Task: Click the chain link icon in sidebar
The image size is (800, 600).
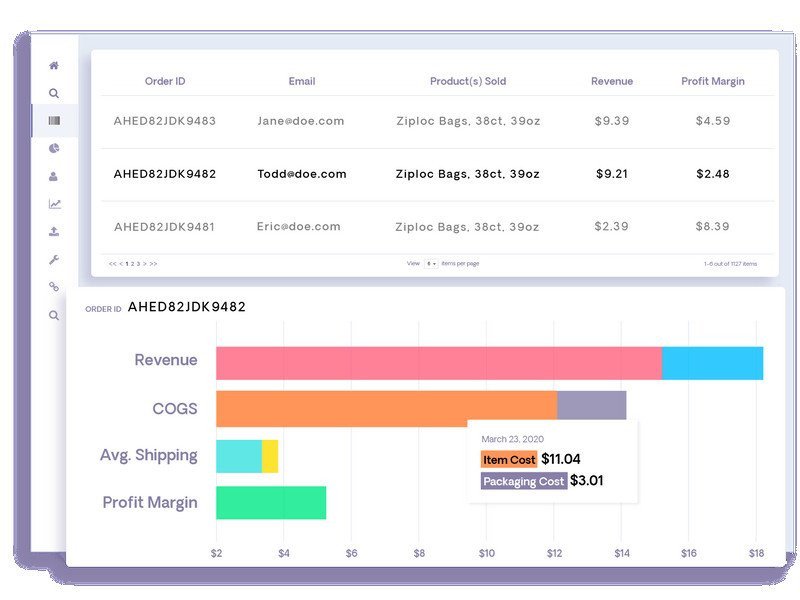Action: tap(54, 287)
